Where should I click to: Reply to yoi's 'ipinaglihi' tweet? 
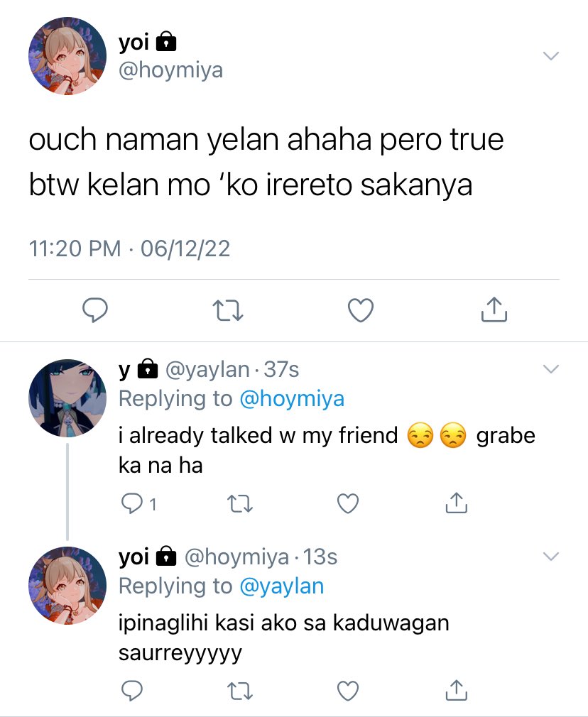132,691
